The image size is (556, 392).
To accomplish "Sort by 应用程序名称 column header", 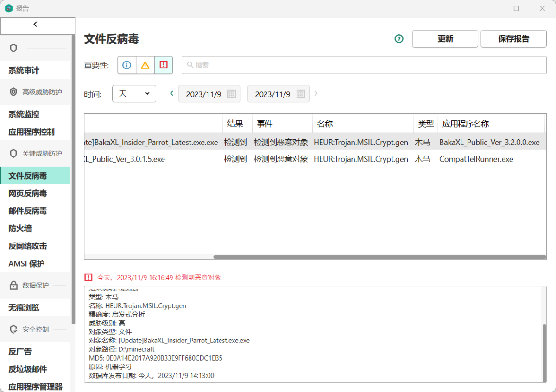I will tap(466, 124).
